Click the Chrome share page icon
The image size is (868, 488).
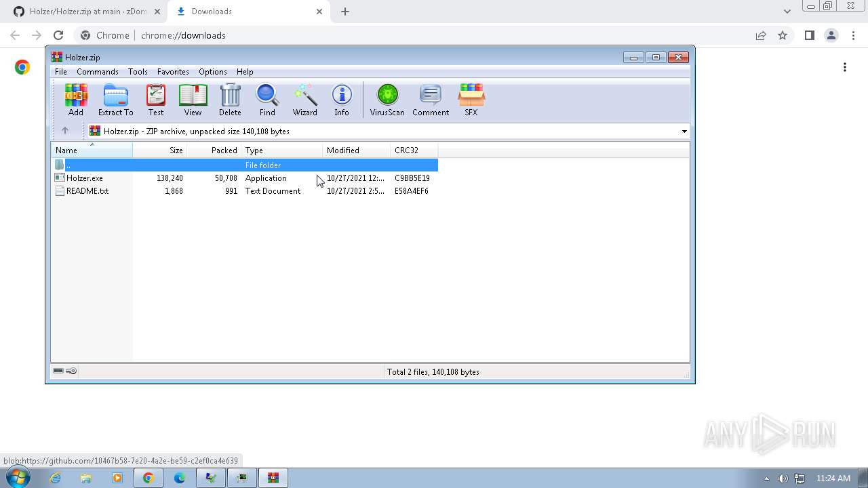click(x=761, y=35)
